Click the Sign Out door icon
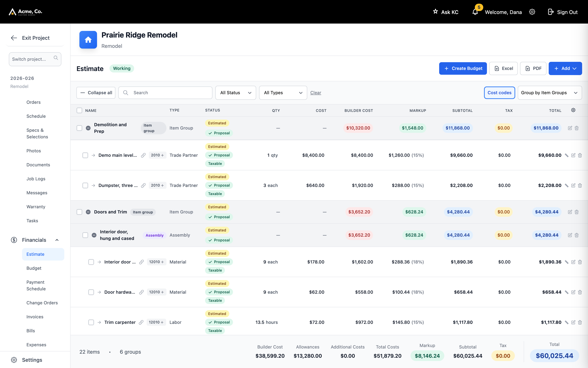Image resolution: width=588 pixels, height=368 pixels. 551,12
